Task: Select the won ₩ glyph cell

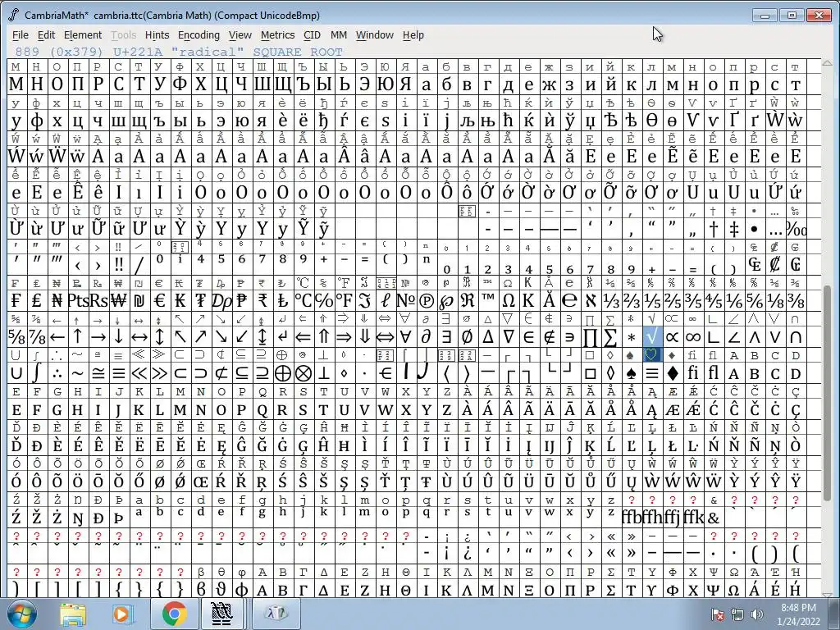Action: (x=118, y=300)
